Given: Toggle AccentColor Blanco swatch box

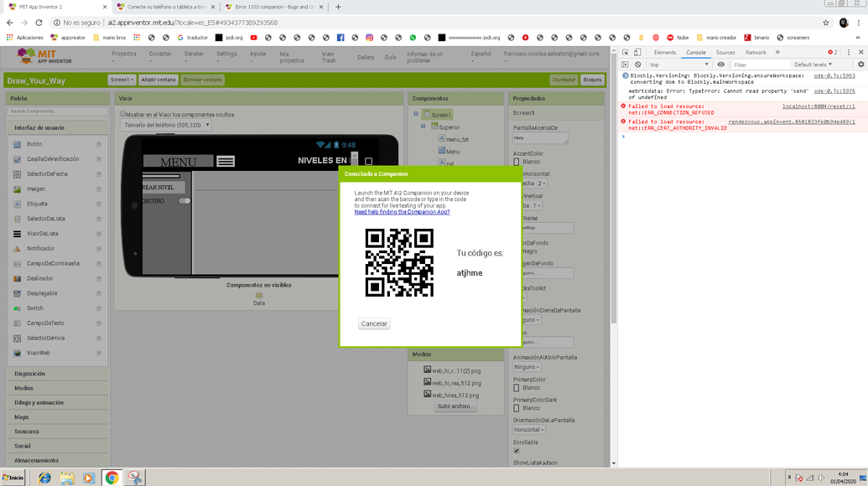Looking at the screenshot, I should (x=517, y=162).
